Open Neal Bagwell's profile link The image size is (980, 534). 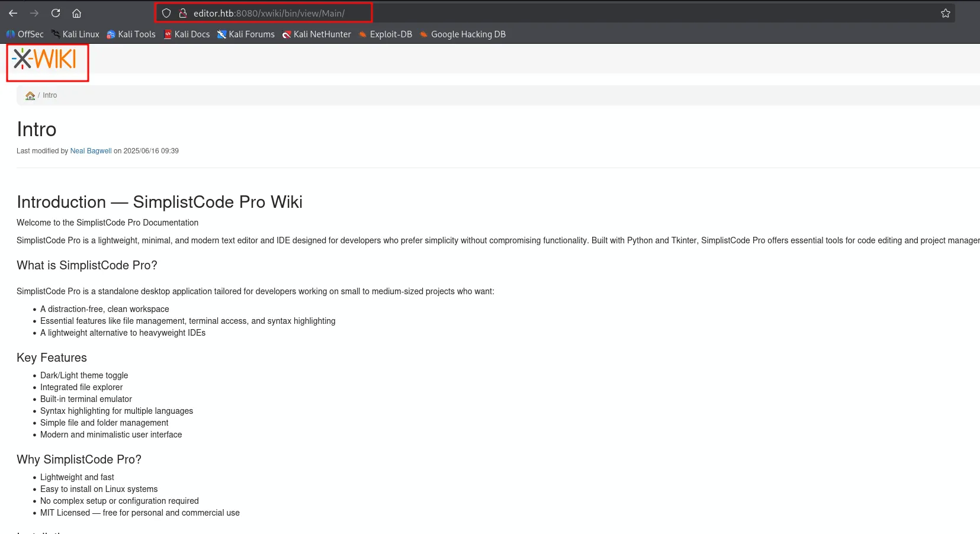91,151
